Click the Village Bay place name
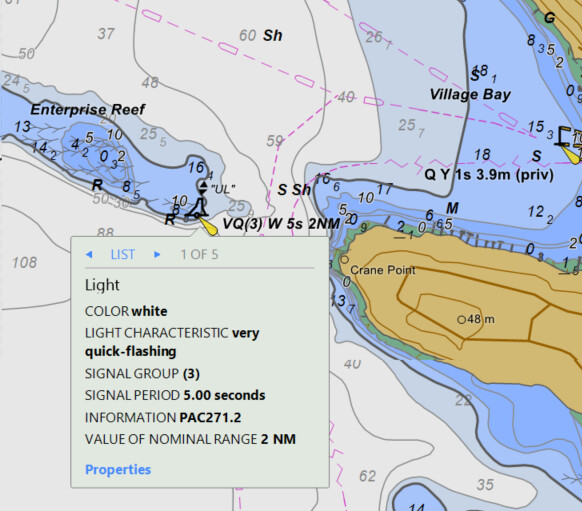Image resolution: width=582 pixels, height=511 pixels. tap(470, 94)
